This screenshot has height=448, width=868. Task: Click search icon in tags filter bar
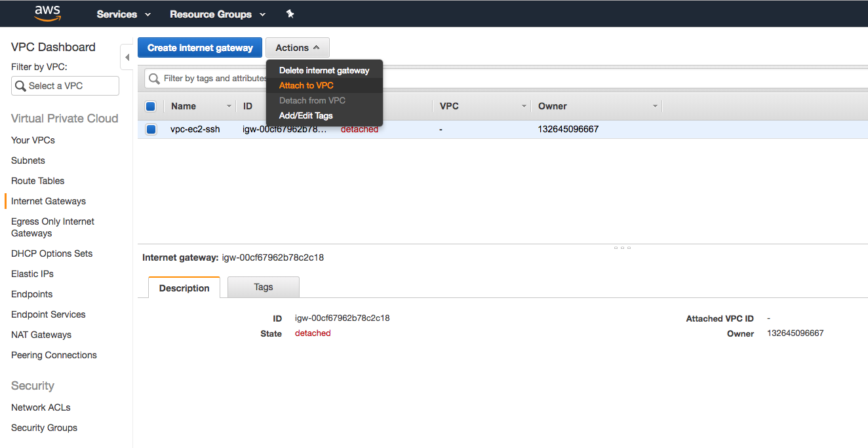coord(155,79)
